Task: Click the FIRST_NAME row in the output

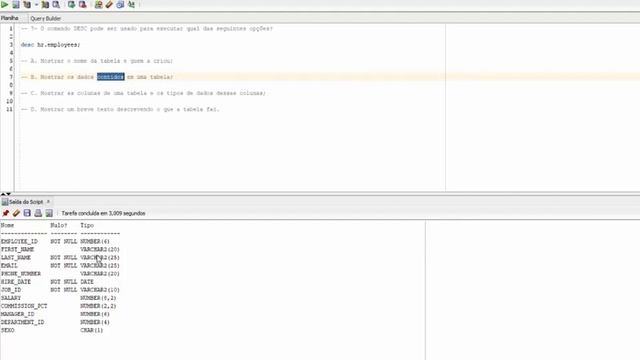Action: click(60, 249)
